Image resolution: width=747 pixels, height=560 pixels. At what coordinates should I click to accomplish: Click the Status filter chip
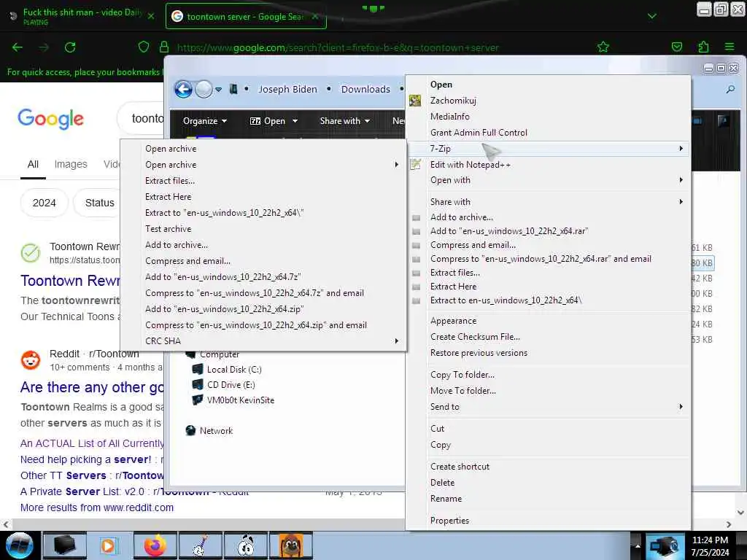coord(99,203)
